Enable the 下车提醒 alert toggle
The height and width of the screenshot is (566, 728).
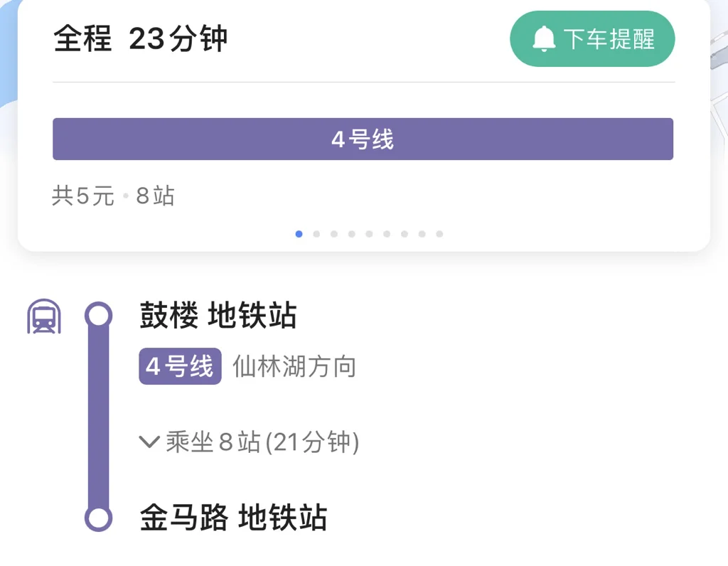point(592,39)
